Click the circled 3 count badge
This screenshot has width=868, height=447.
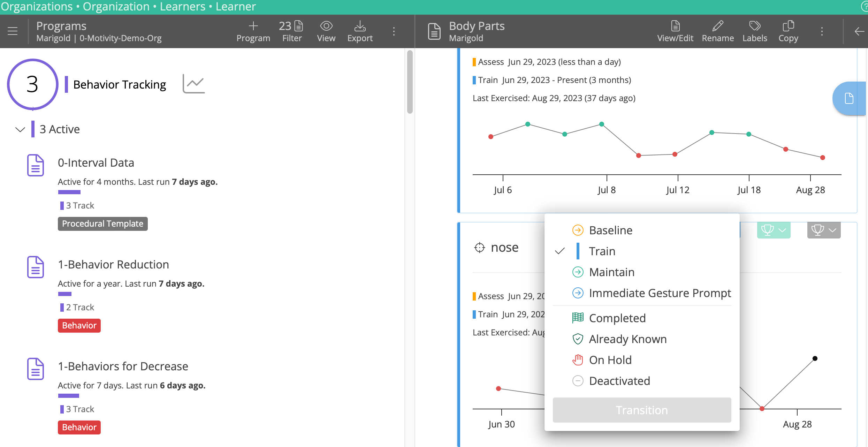[32, 84]
